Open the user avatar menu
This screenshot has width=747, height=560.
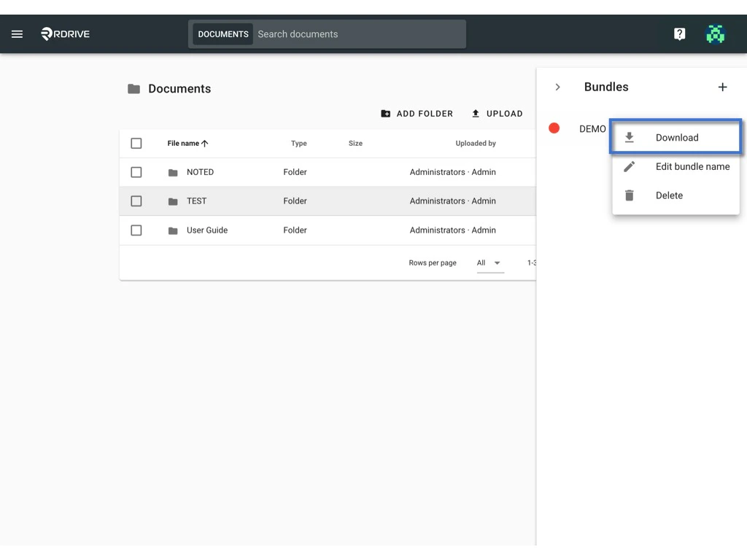[x=715, y=34]
